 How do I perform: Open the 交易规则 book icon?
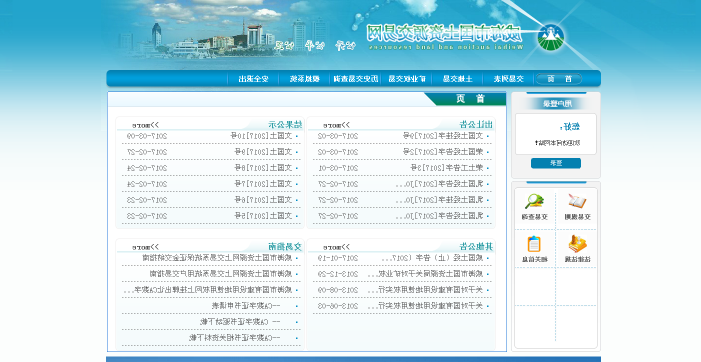577,202
